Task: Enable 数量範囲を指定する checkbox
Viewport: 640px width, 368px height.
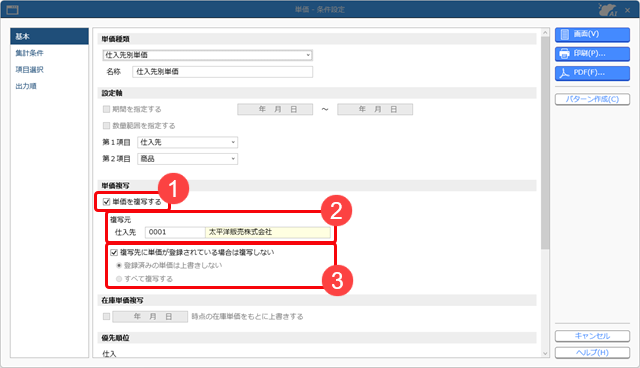Action: 107,126
